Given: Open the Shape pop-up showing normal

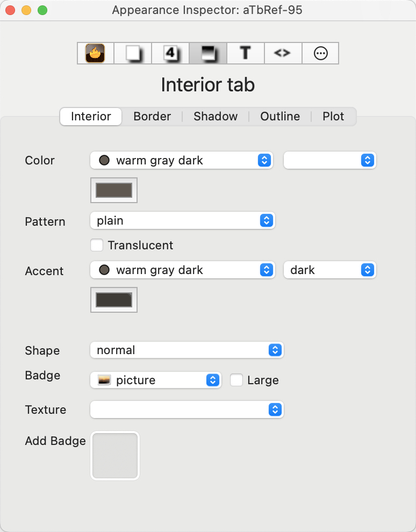Looking at the screenshot, I should 187,350.
